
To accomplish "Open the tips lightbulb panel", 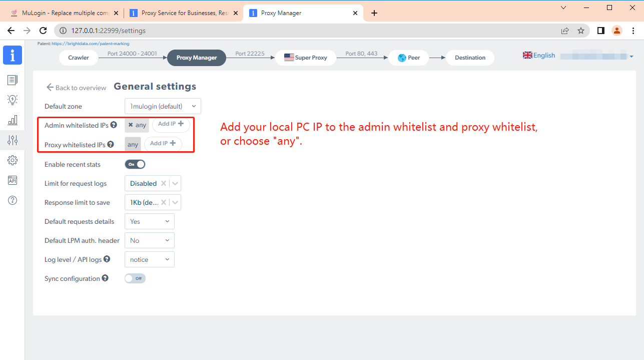I will pos(13,100).
